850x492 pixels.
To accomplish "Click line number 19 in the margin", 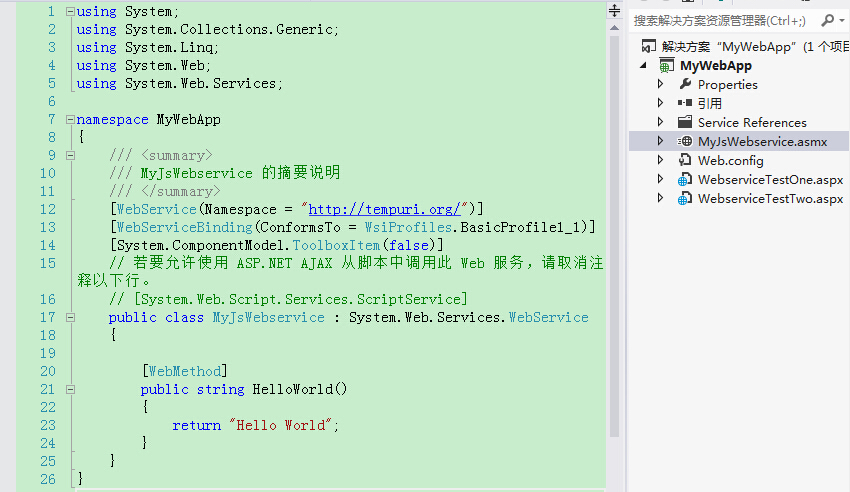I will point(48,353).
